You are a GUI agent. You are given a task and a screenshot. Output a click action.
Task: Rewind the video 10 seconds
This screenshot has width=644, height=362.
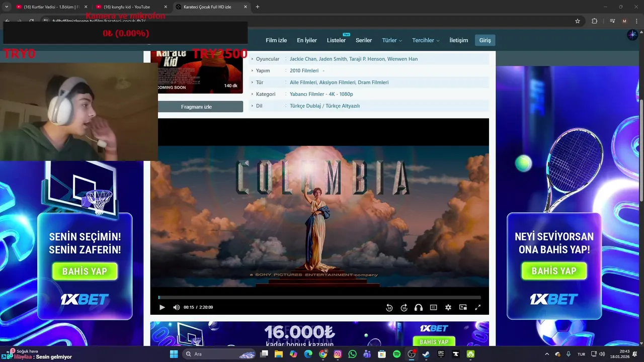389,308
